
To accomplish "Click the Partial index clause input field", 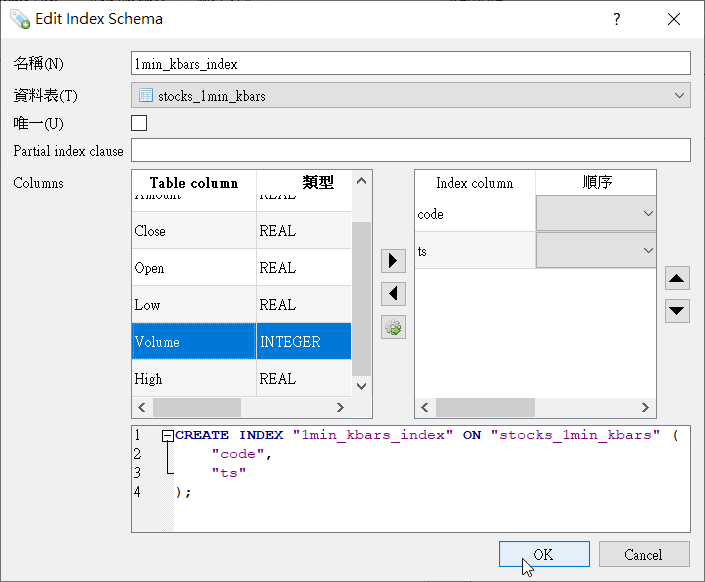I will [x=411, y=150].
